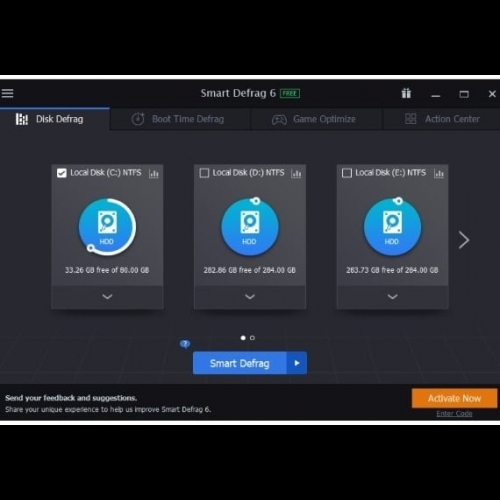Maximize the Smart Defrag window
Viewport: 500px width, 500px height.
tap(464, 94)
